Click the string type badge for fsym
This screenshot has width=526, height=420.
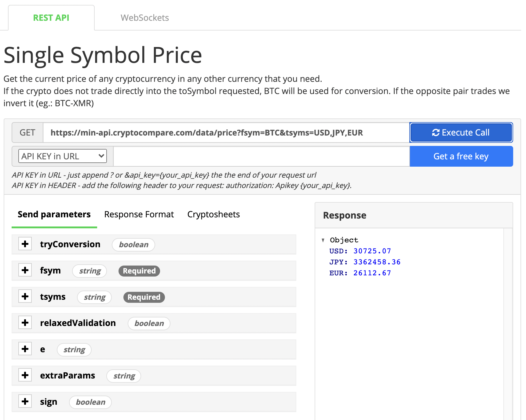[x=90, y=271]
